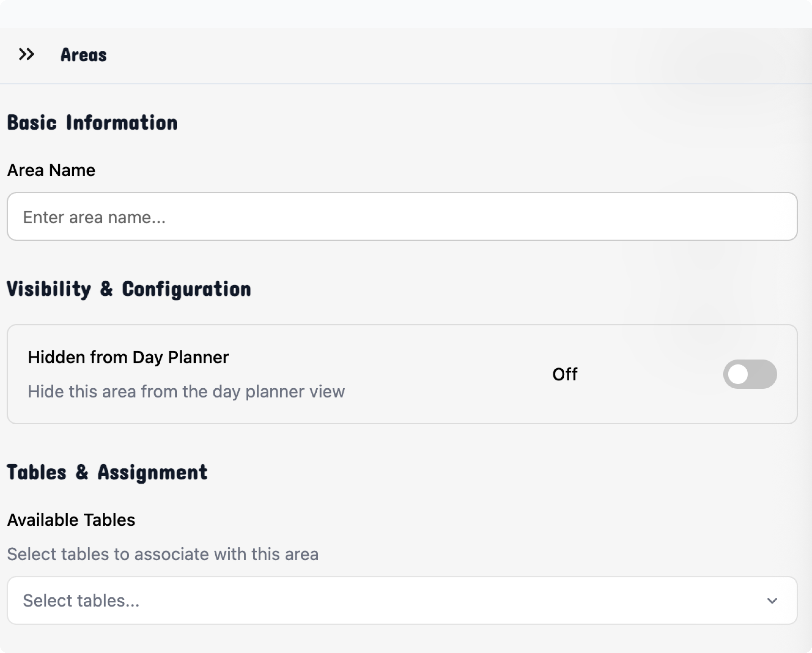Click the white knob of the toggle
The height and width of the screenshot is (653, 812).
click(738, 374)
